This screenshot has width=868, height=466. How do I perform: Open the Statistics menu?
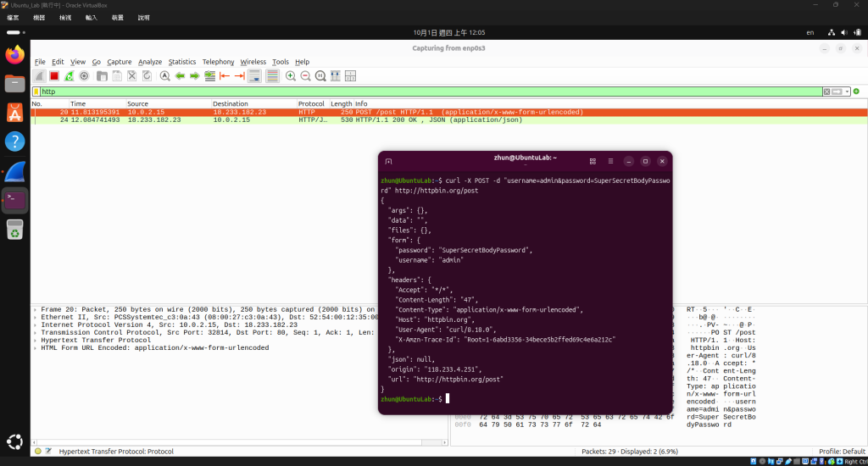(182, 62)
